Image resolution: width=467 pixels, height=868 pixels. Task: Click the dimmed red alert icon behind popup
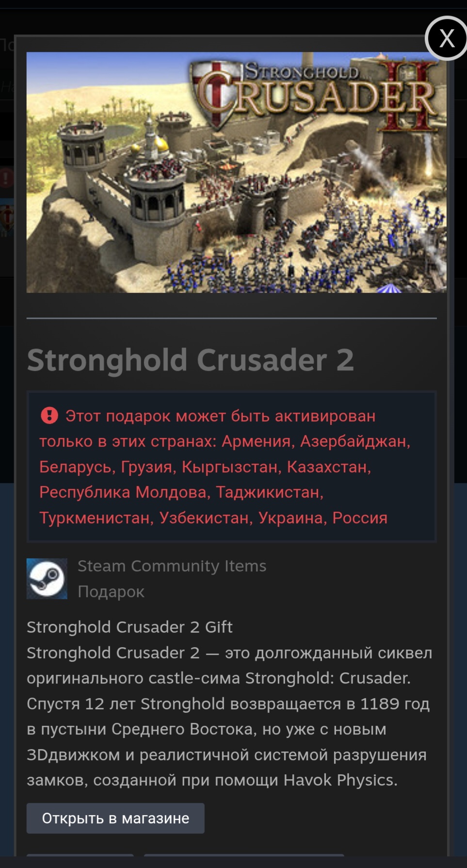(6, 178)
